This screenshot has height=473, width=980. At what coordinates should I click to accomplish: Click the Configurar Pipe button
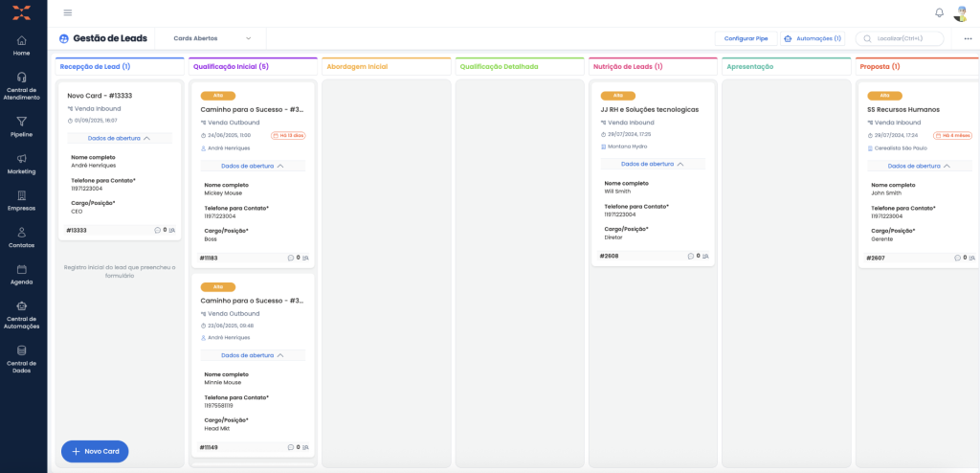coord(746,38)
